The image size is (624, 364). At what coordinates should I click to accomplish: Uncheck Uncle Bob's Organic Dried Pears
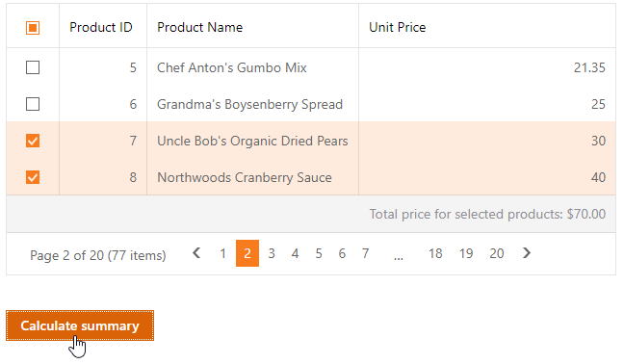click(33, 141)
